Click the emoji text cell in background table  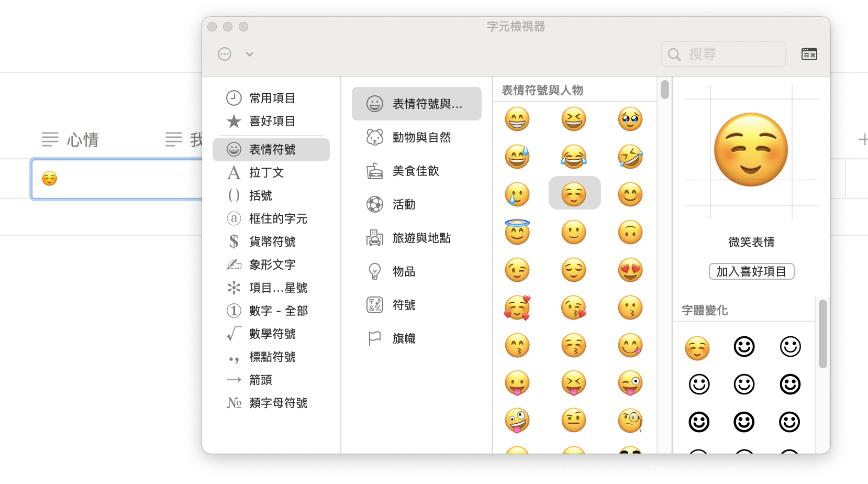coord(117,179)
